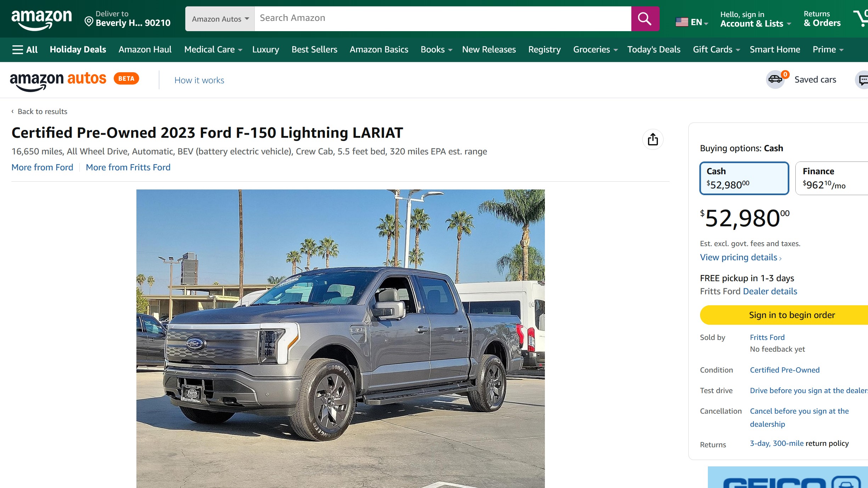Screen dimensions: 868x488
Task: Select the Finance buying option
Action: [832, 178]
